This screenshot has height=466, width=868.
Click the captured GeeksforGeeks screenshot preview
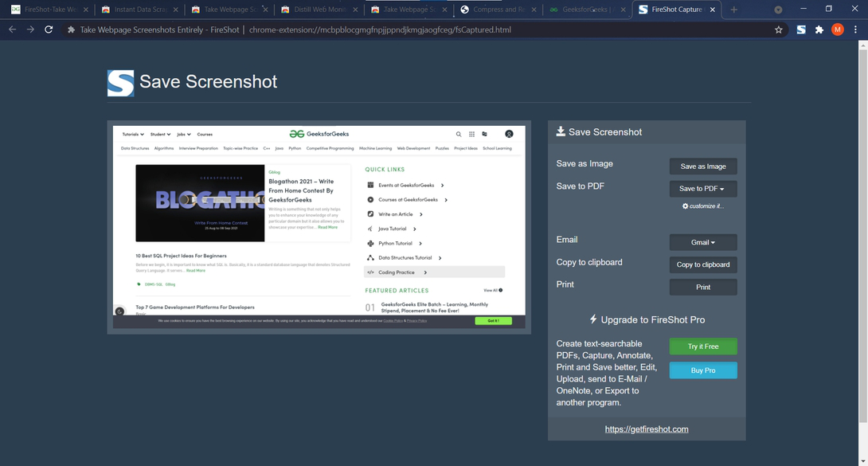319,227
